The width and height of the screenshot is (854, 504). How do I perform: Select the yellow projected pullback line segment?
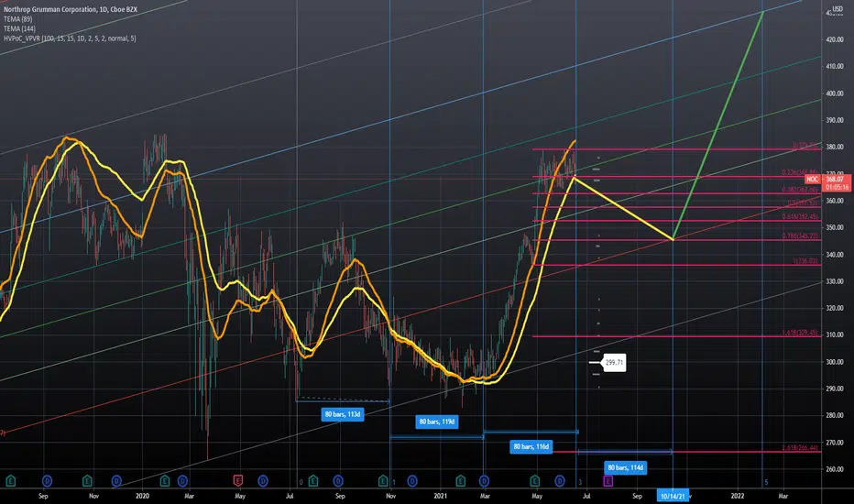click(624, 208)
